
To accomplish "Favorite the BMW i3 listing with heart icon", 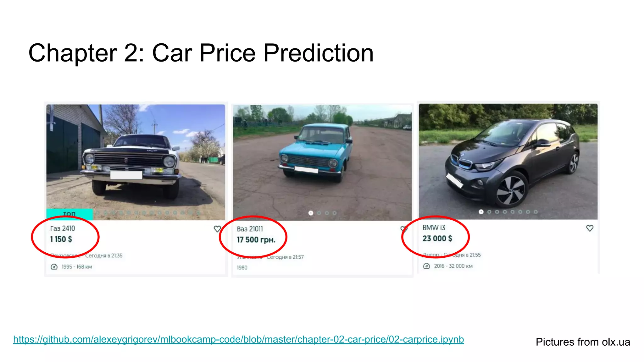I will 590,228.
